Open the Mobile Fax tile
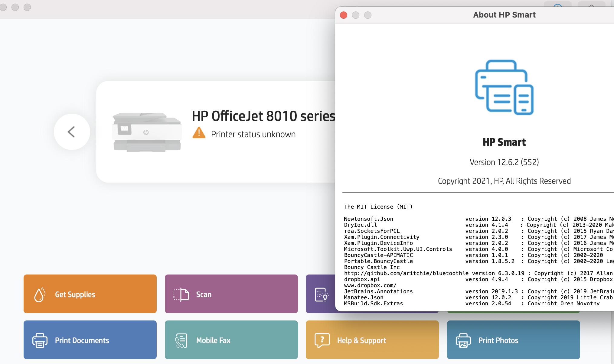This screenshot has height=364, width=614. [x=231, y=340]
